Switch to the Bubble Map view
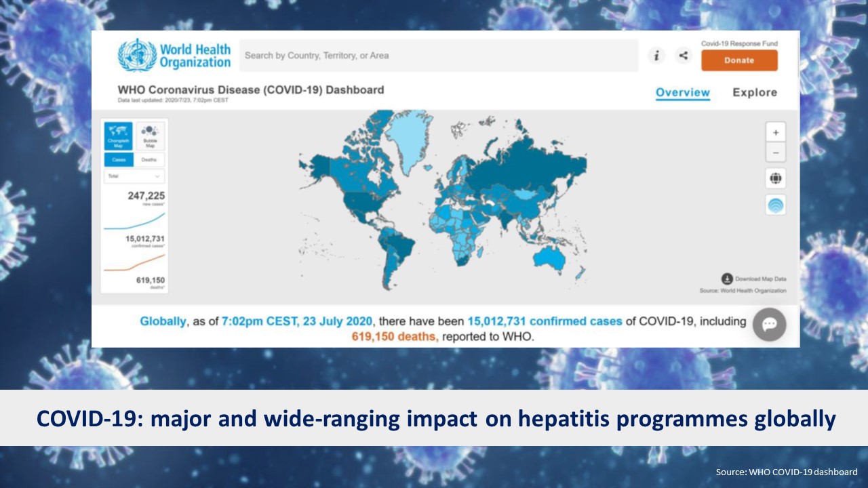Screen dimensions: 868x488 coord(150,136)
